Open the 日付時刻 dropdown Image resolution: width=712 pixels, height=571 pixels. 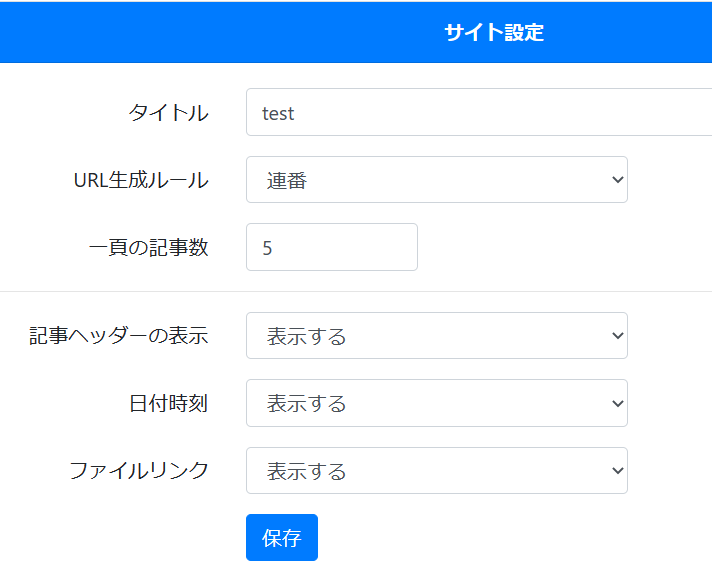click(436, 403)
